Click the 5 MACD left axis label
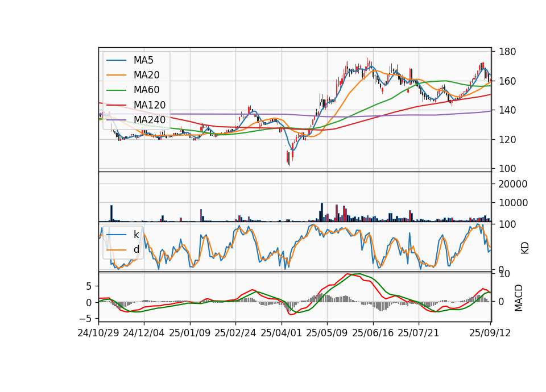 89,286
